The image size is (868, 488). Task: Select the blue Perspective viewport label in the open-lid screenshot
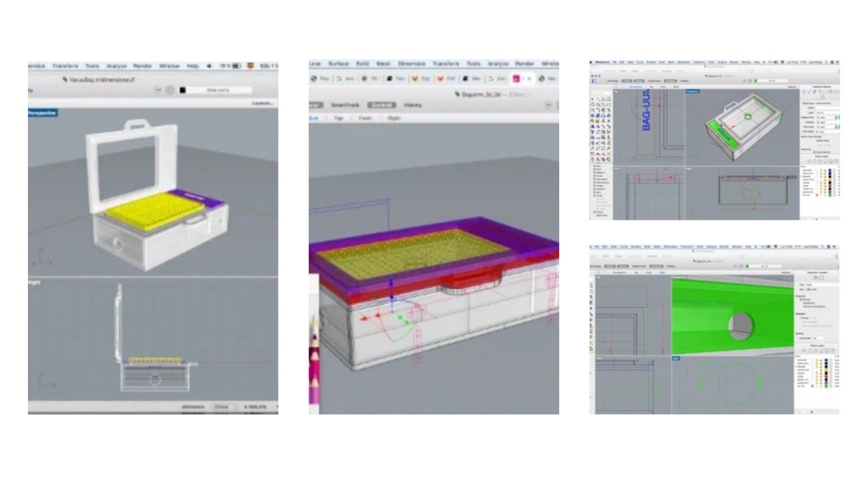tap(43, 113)
